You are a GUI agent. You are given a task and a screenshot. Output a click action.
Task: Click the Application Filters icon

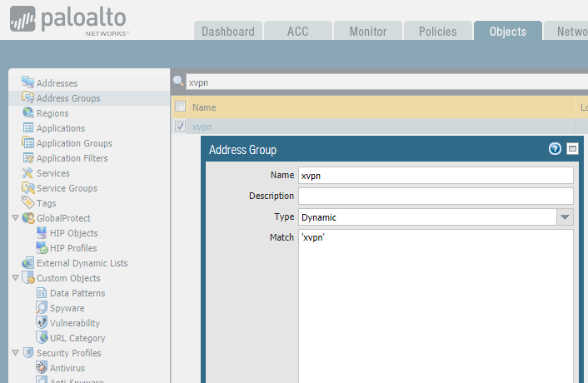28,157
